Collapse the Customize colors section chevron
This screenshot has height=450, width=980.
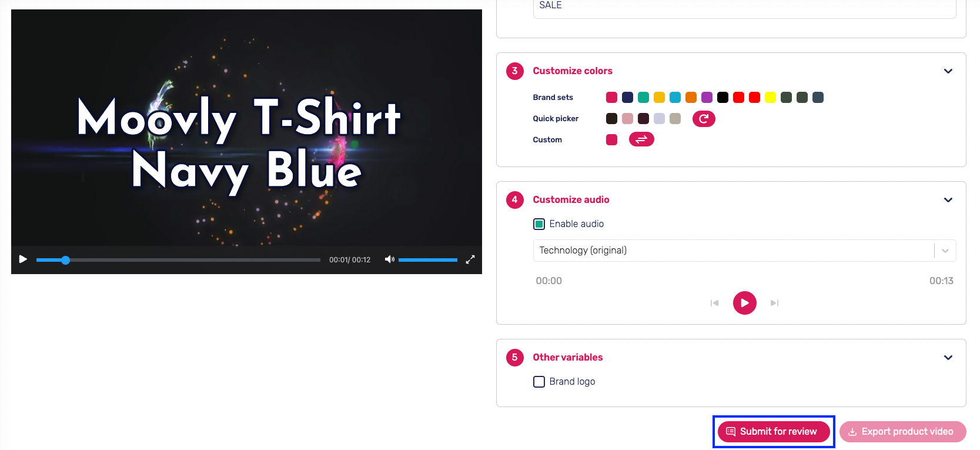(x=948, y=71)
